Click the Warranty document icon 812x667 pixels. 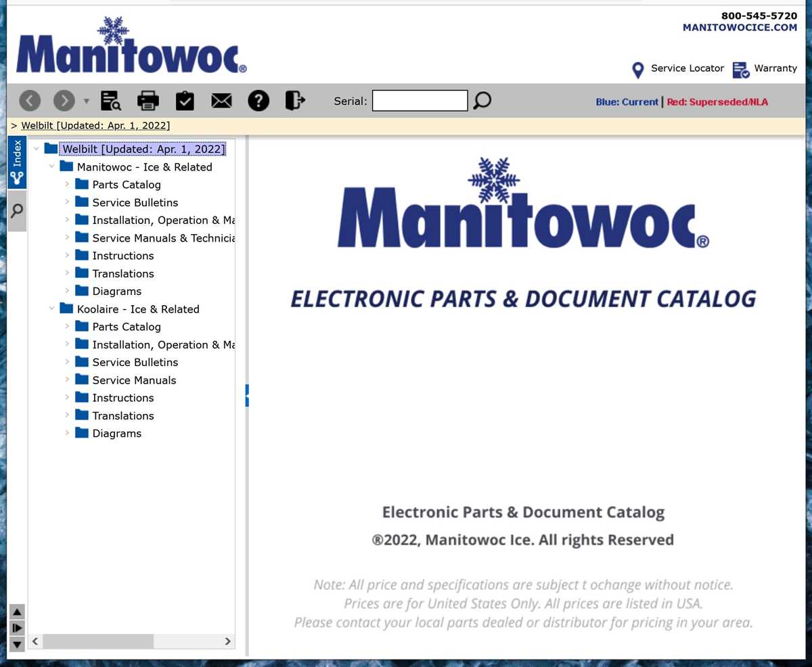coord(741,70)
